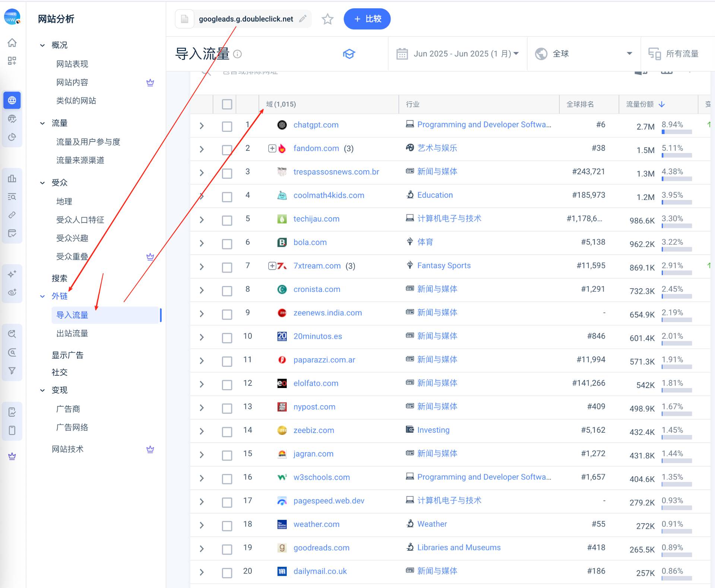Viewport: 715px width, 588px height.
Task: Expand the chatgpt.com row
Action: pos(201,126)
